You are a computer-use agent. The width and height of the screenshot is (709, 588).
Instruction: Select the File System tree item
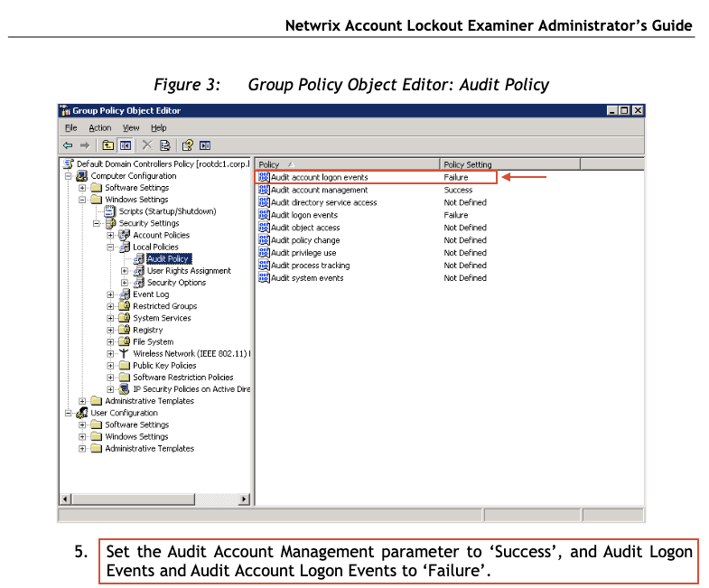coord(154,342)
